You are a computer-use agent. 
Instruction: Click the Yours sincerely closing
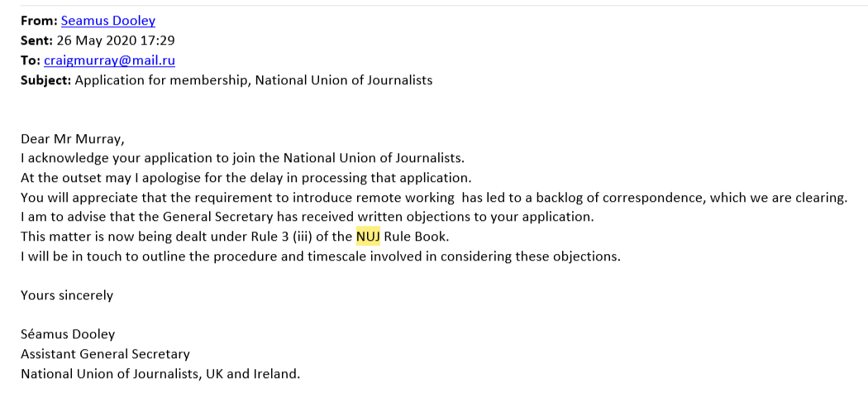click(67, 295)
